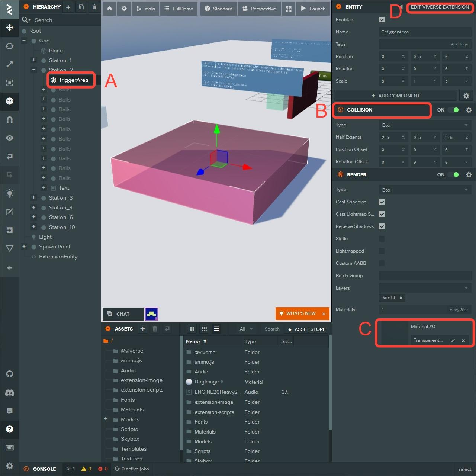476x476 pixels.
Task: Open the GitHub link icon
Action: [x=10, y=374]
